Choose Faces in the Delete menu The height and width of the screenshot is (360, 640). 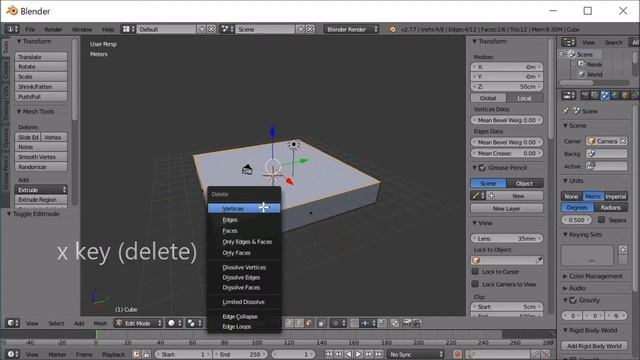(x=244, y=231)
